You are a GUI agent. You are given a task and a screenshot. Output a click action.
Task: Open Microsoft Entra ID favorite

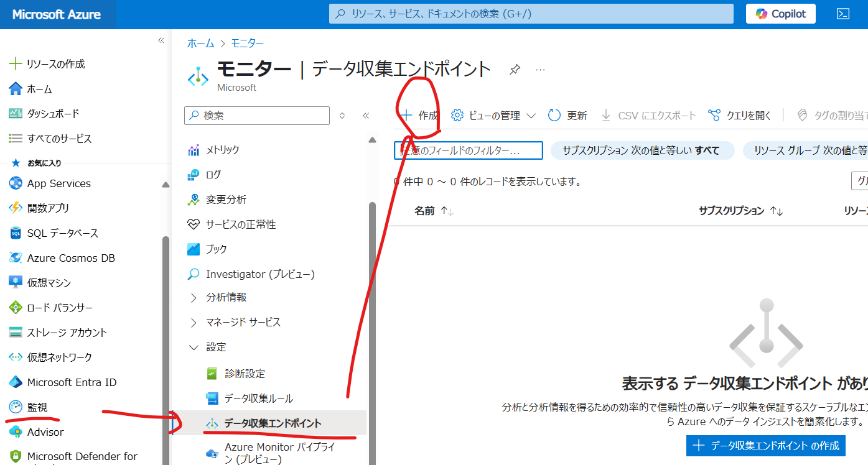[x=63, y=382]
